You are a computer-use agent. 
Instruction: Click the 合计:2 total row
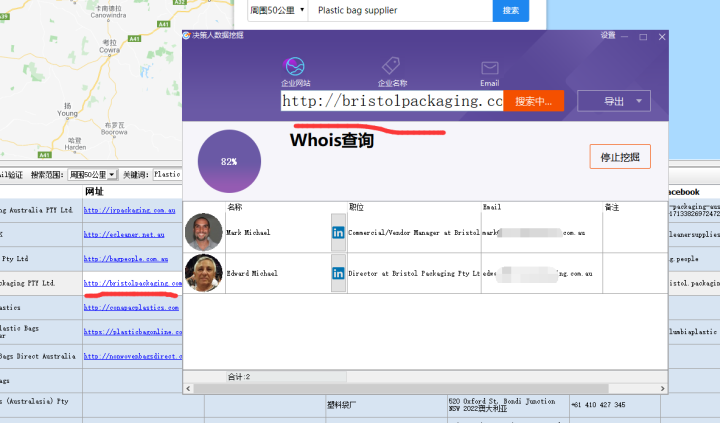coord(286,377)
